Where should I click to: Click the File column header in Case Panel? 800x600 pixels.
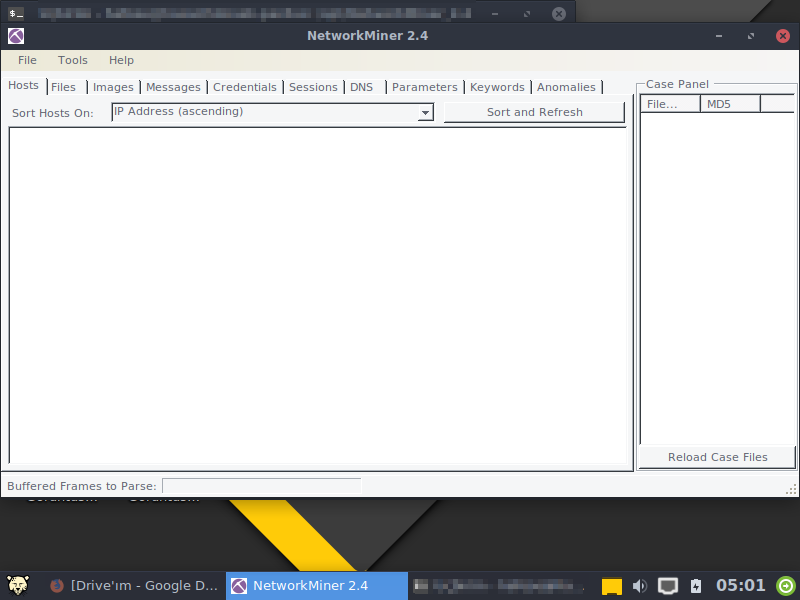click(x=670, y=104)
